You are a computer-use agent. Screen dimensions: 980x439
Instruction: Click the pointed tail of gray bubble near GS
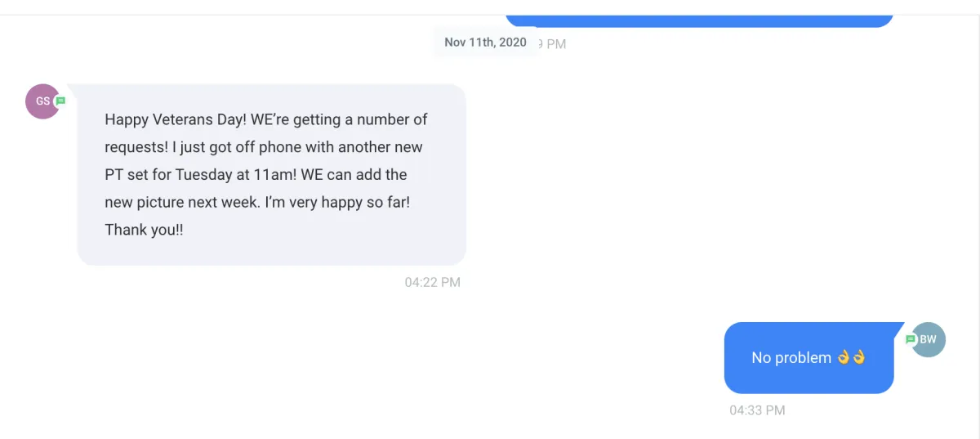pos(73,90)
